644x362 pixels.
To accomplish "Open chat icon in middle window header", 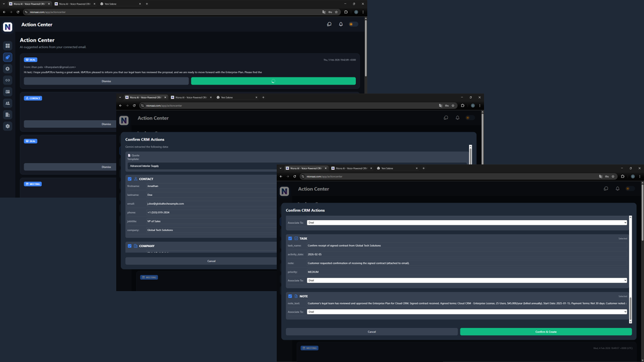I will tap(446, 118).
